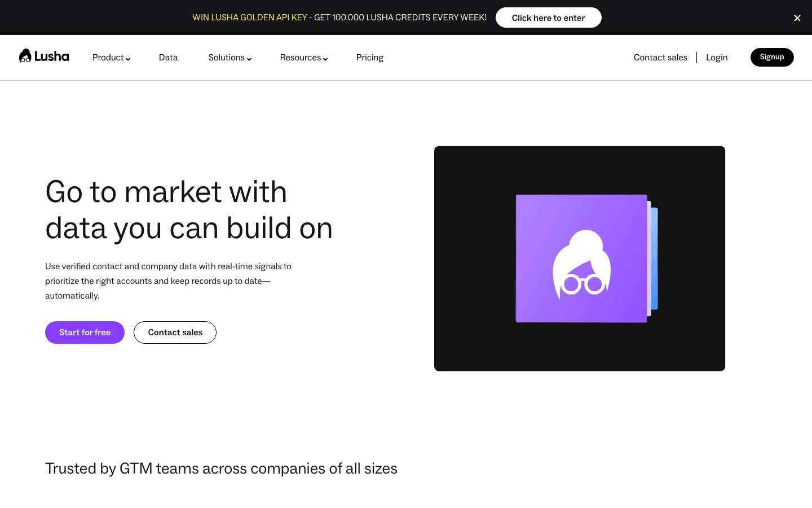Viewport: 812px width, 508px height.
Task: Click the WIN LUSHA GOLDEN API KEY text
Action: [x=249, y=17]
